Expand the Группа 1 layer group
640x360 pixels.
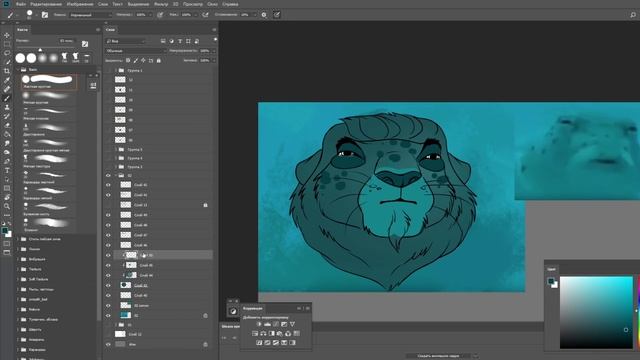(x=116, y=71)
